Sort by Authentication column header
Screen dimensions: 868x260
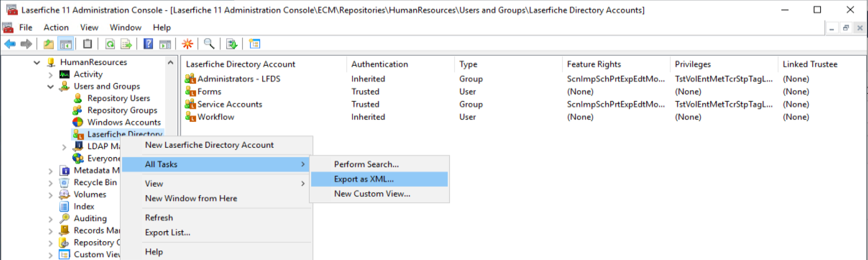point(400,64)
